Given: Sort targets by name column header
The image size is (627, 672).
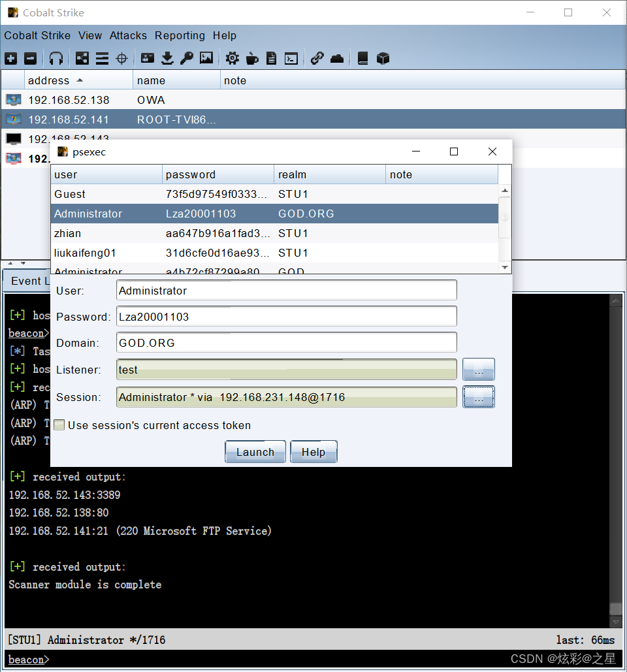Looking at the screenshot, I should point(176,80).
